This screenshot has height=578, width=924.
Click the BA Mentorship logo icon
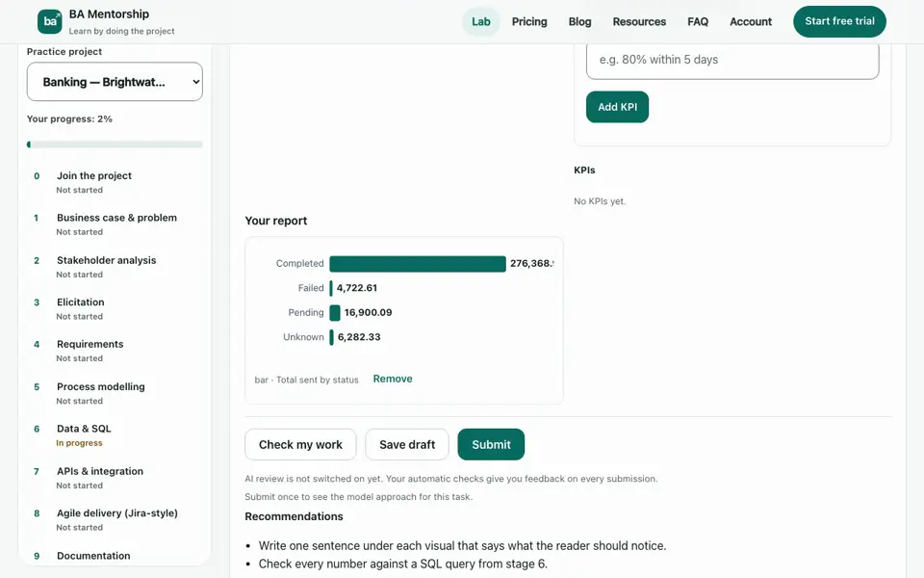click(x=49, y=22)
